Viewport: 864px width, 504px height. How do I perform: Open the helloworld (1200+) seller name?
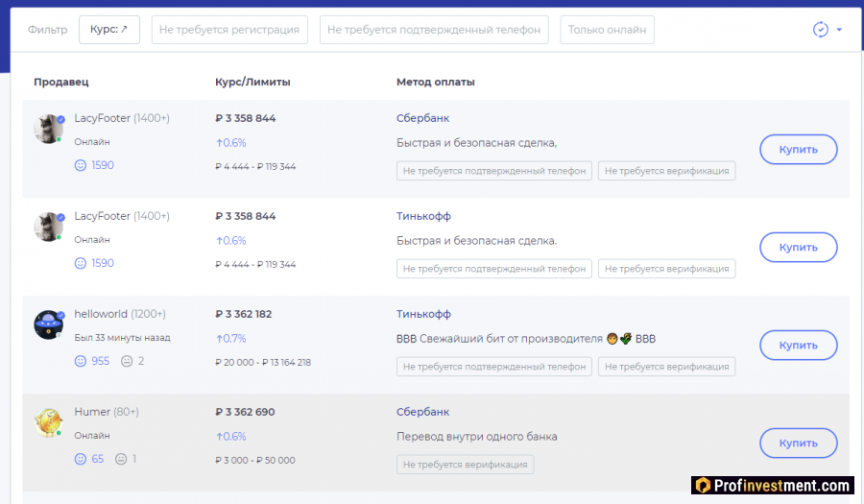[120, 314]
